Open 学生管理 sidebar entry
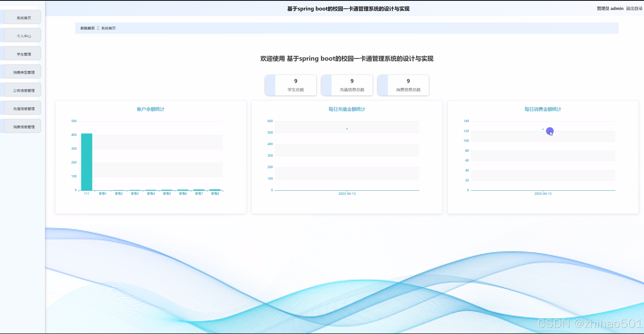The image size is (644, 334). tap(24, 54)
